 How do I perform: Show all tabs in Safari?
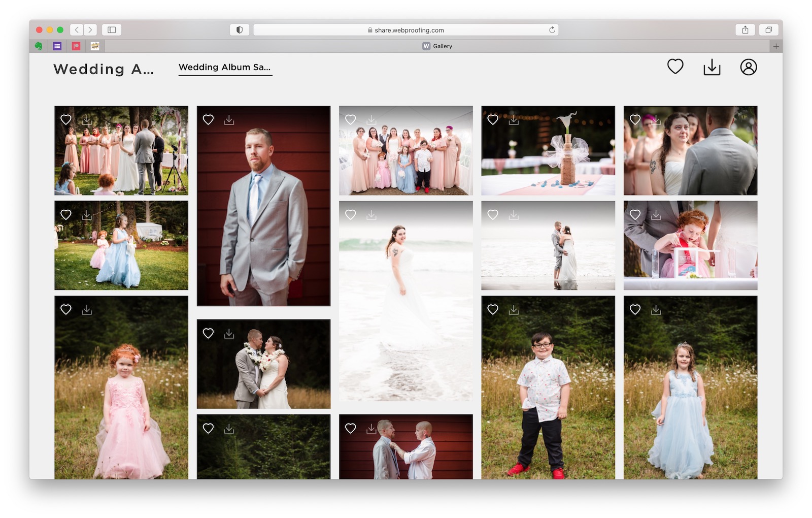[x=768, y=30]
